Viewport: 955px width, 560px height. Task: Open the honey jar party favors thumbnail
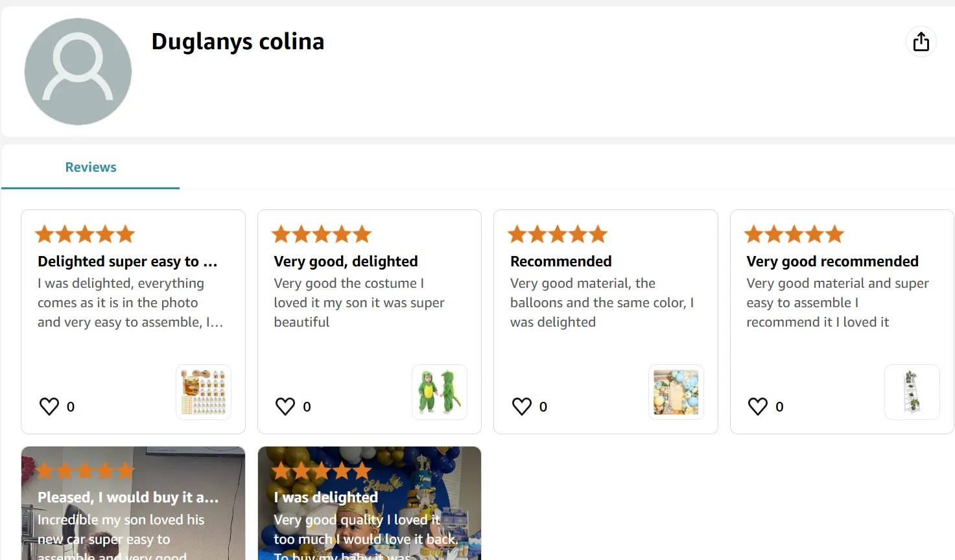point(204,392)
